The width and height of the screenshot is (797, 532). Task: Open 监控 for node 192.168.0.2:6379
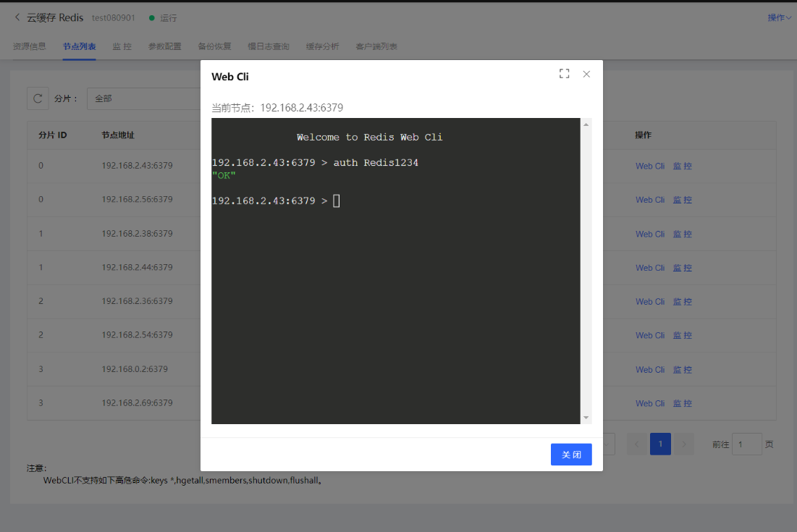tap(682, 369)
